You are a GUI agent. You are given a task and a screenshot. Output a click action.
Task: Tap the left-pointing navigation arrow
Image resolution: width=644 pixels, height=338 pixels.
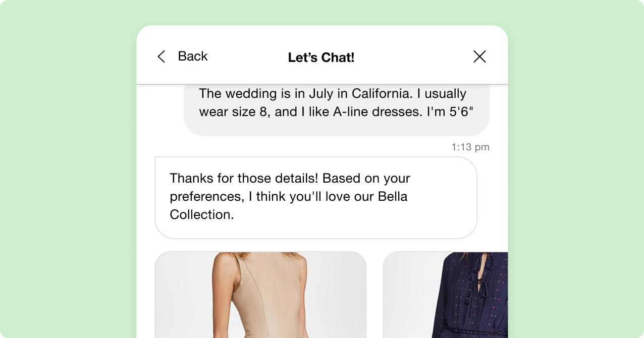[x=161, y=57]
